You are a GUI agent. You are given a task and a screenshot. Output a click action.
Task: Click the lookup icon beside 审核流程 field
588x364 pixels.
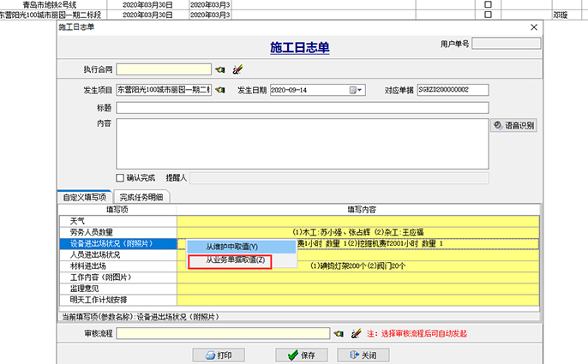(x=339, y=333)
